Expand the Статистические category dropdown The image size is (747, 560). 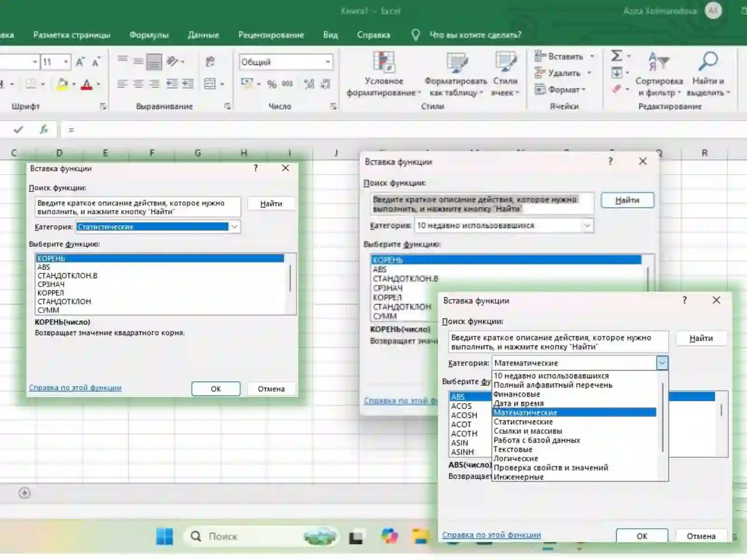(234, 227)
